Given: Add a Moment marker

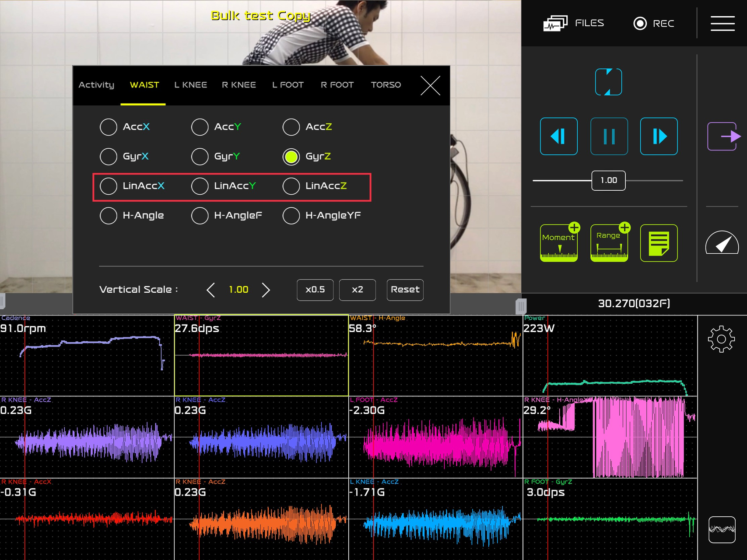Looking at the screenshot, I should pos(559,243).
